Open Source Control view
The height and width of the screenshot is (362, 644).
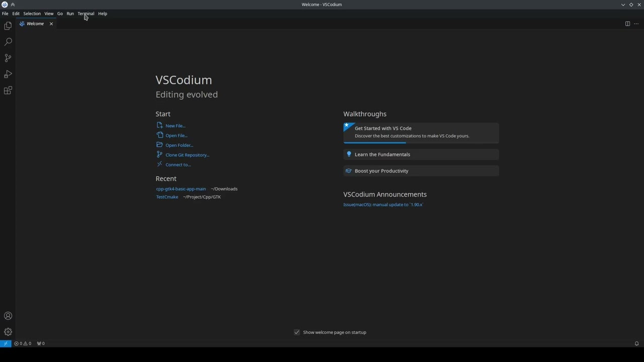[x=8, y=58]
